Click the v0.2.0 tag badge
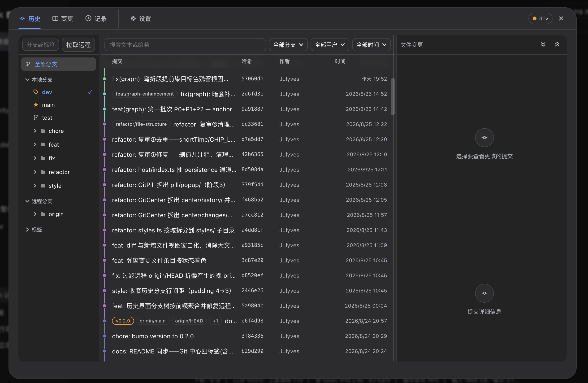This screenshot has width=588, height=383. (123, 321)
